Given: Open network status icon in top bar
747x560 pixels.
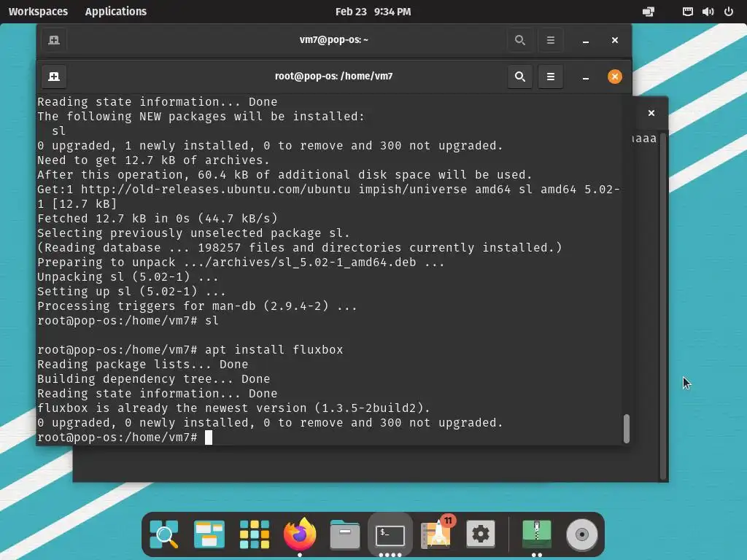Looking at the screenshot, I should click(687, 12).
